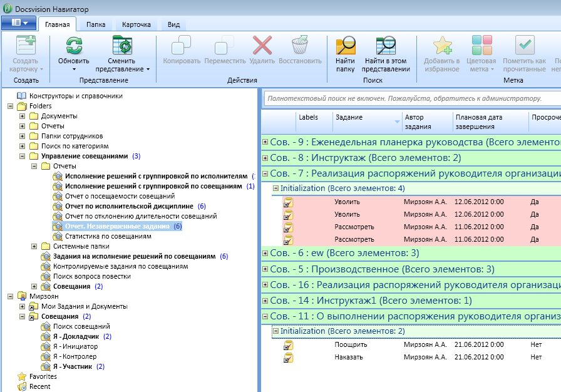
Task: Click the Поощрить task card icon
Action: coord(289,345)
